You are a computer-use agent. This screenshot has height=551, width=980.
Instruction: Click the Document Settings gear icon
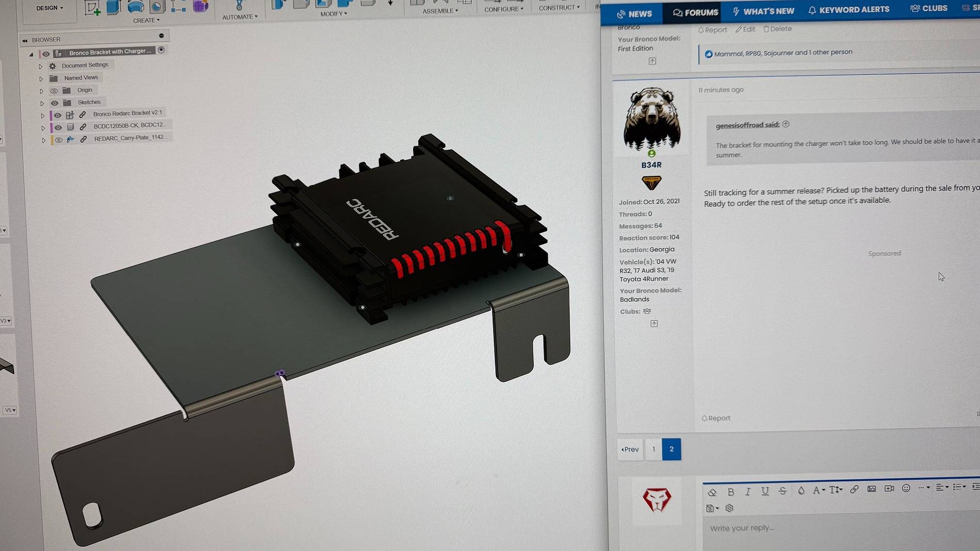pyautogui.click(x=53, y=66)
